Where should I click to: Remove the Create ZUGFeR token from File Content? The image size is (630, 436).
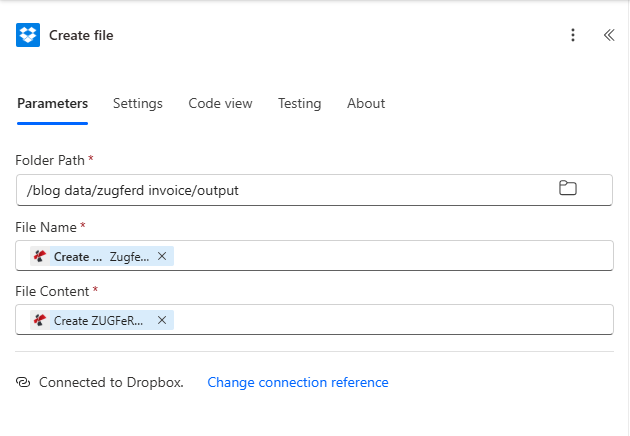162,320
